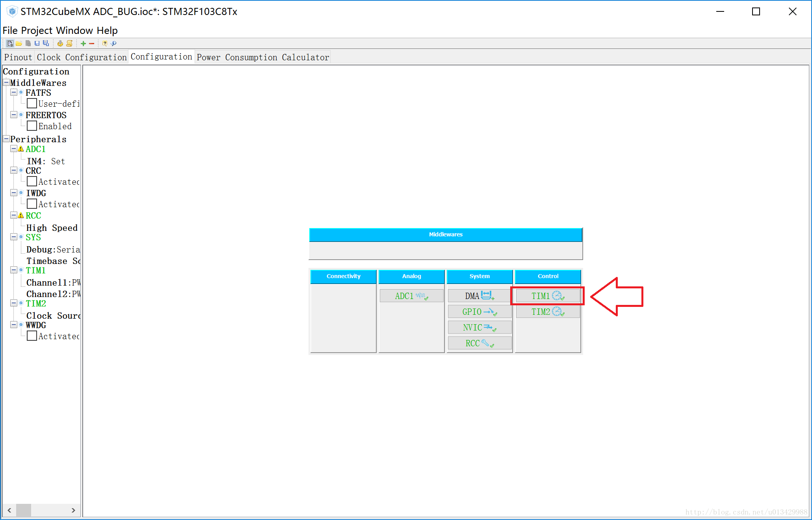Tick the FATFS User-defined checkbox
The height and width of the screenshot is (520, 812).
pyautogui.click(x=32, y=104)
